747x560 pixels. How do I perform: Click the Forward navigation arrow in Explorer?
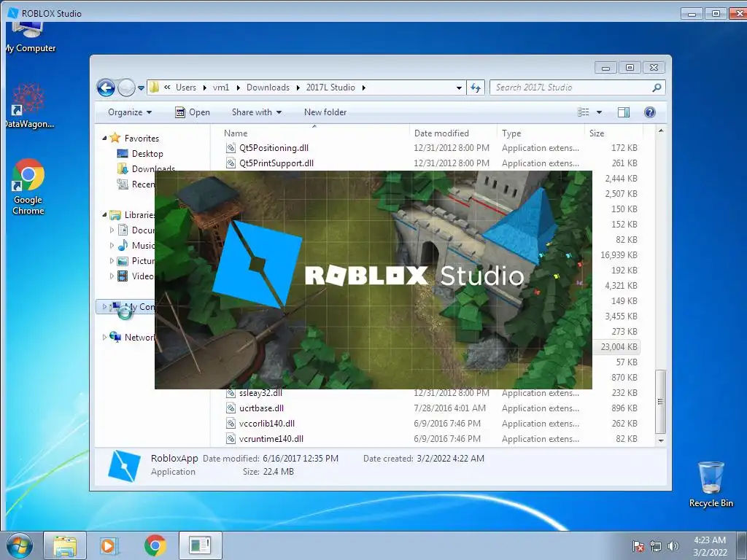pos(126,87)
